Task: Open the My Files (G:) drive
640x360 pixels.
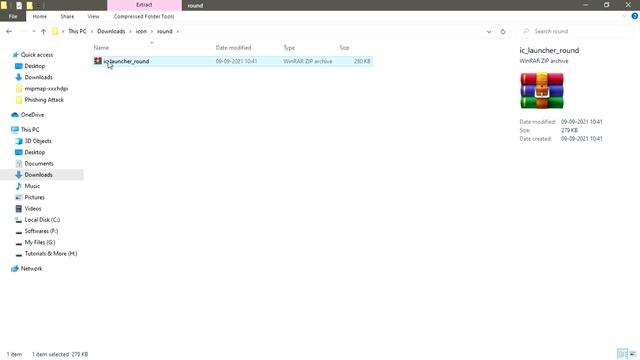Action: 40,242
